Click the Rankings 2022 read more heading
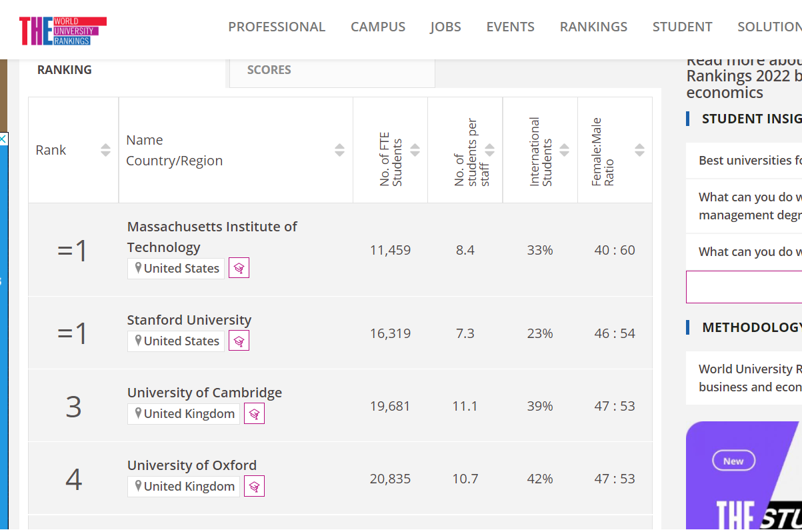This screenshot has width=802, height=532. (x=744, y=77)
